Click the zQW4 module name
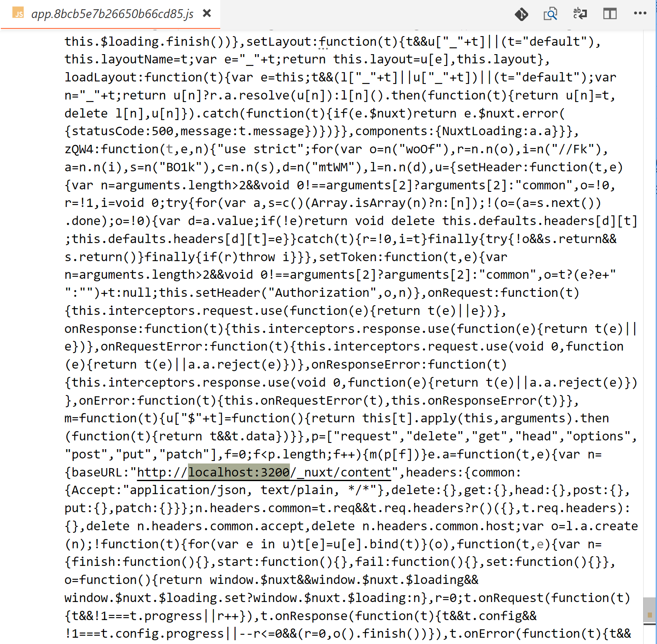657x644 pixels. coord(79,149)
